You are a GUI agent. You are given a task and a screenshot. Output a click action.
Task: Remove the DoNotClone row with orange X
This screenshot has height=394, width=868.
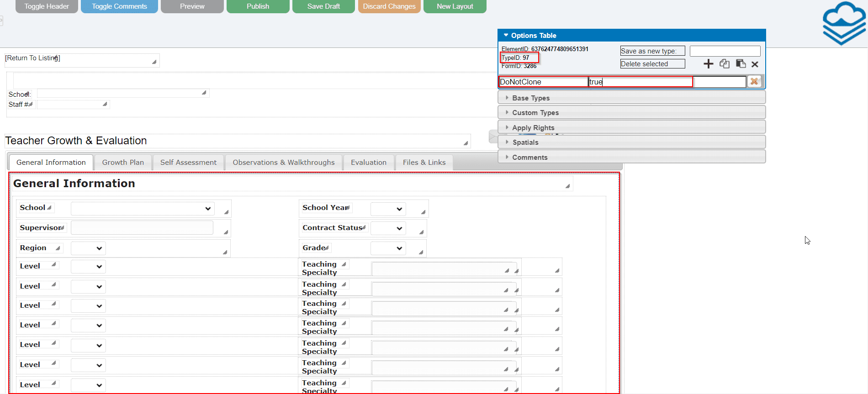point(754,81)
